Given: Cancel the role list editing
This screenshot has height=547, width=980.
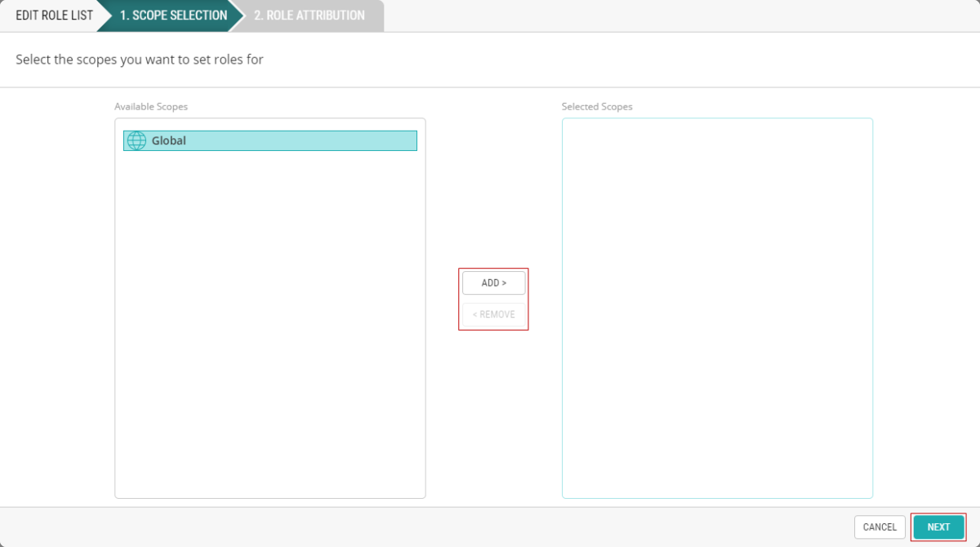Looking at the screenshot, I should pos(880,527).
